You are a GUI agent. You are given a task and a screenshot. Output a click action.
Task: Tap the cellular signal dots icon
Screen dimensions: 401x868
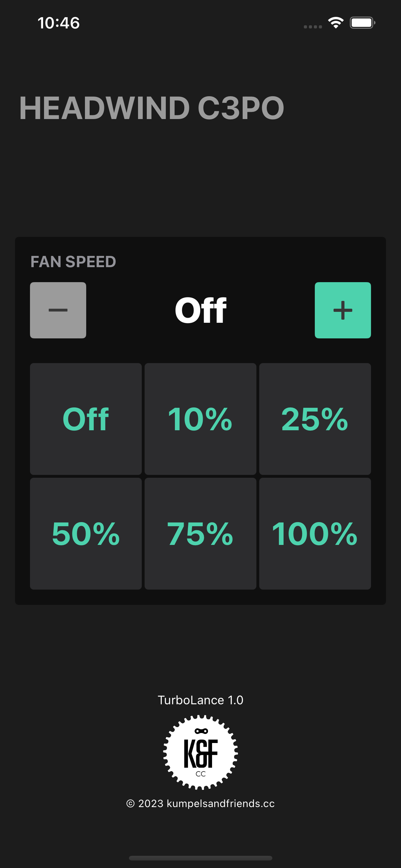(x=313, y=27)
